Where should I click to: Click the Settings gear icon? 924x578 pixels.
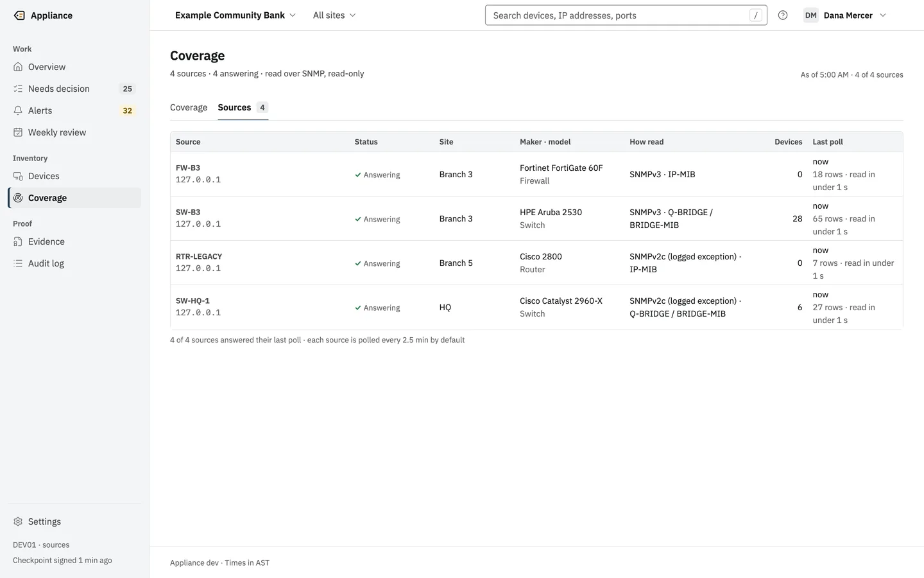click(18, 521)
